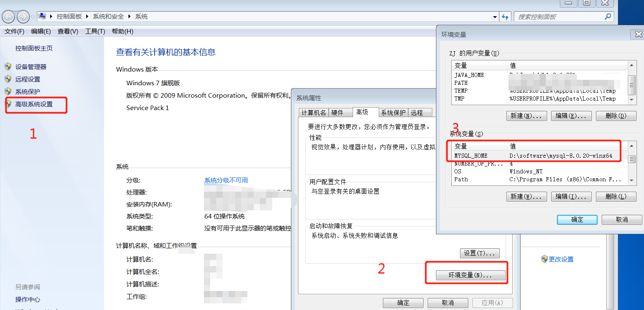This screenshot has width=644, height=310.
Task: Click 编辑(E)... for user variables
Action: tap(571, 116)
